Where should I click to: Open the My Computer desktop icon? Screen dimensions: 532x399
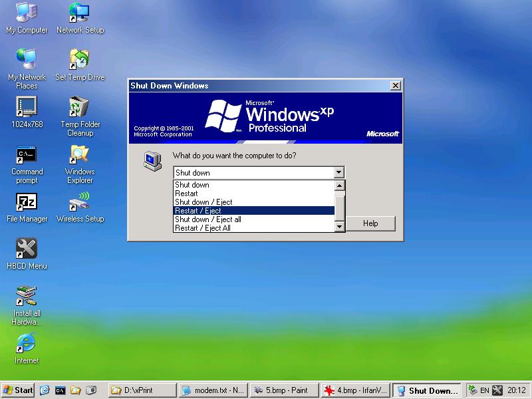27,18
